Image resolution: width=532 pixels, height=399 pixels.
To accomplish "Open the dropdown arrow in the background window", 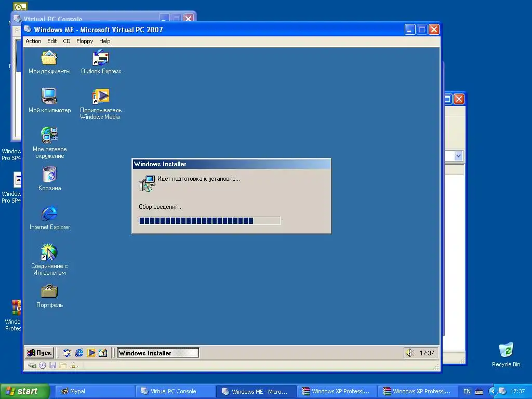I will click(458, 156).
